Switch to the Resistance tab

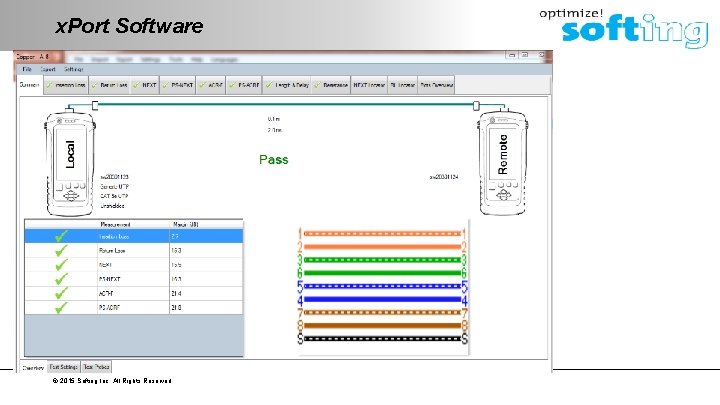coord(331,85)
